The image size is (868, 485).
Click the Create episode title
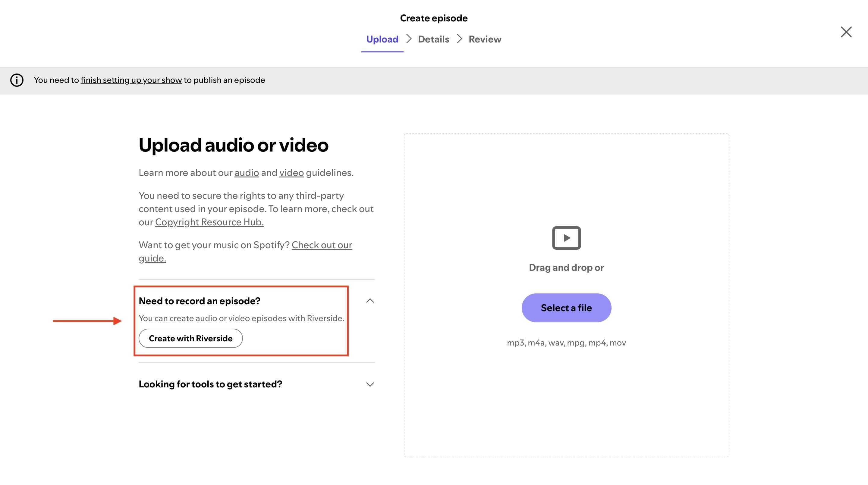(x=434, y=18)
